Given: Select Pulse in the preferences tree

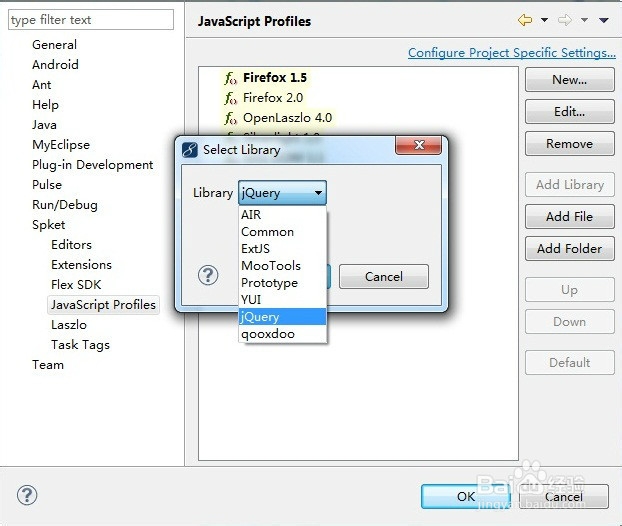Looking at the screenshot, I should coord(47,185).
